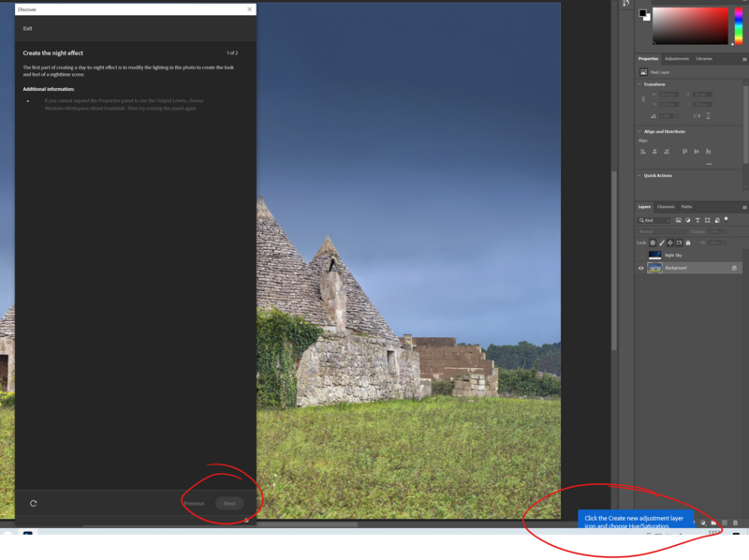749x560 pixels.
Task: Click the create new layer icon
Action: point(724,523)
